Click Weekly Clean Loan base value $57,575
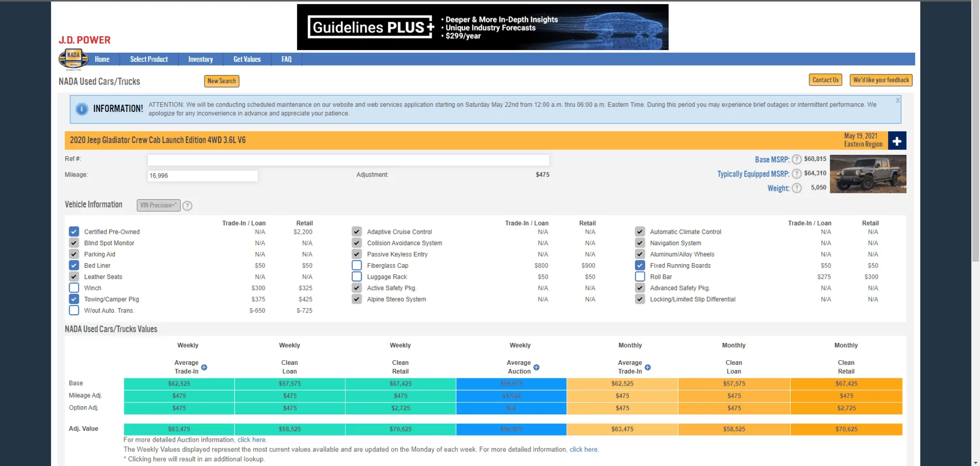 (x=290, y=384)
